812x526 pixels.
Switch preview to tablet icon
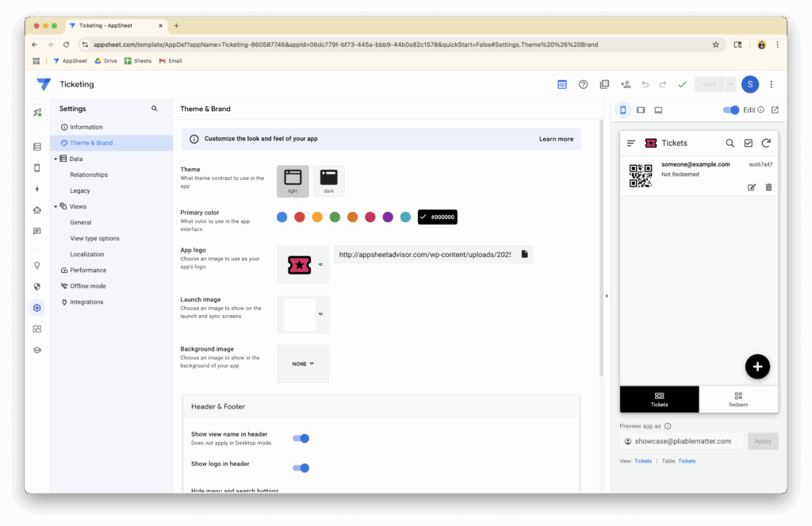pos(641,109)
